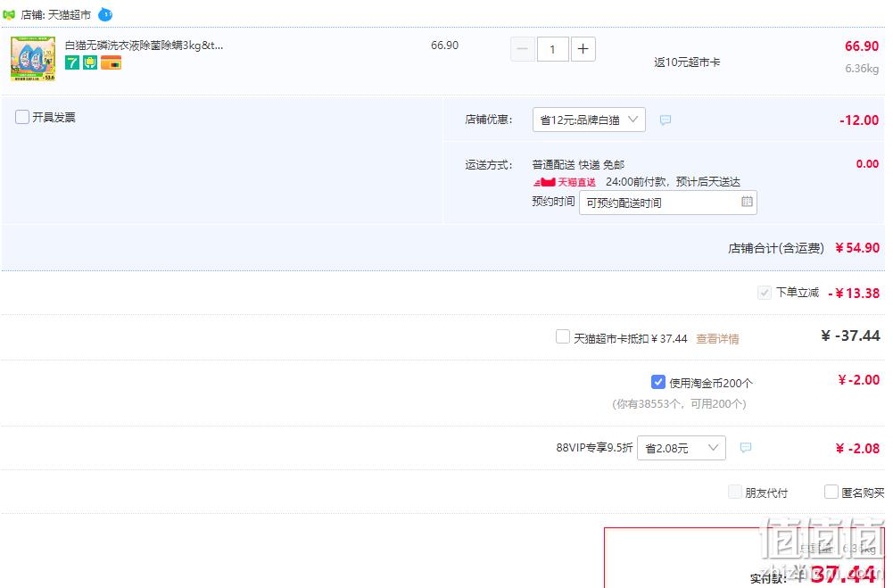Screen dimensions: 893x588
Task: Open the 查看详情 link
Action: (717, 339)
